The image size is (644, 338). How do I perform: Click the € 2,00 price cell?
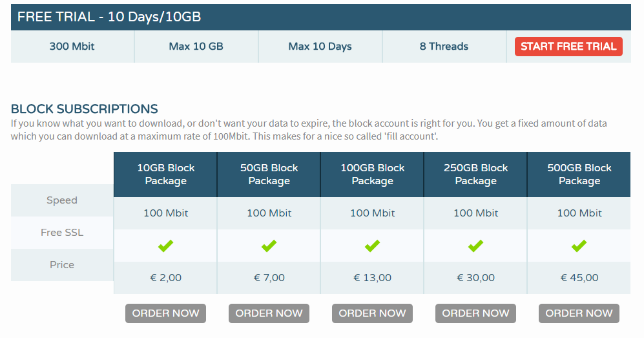tap(165, 278)
